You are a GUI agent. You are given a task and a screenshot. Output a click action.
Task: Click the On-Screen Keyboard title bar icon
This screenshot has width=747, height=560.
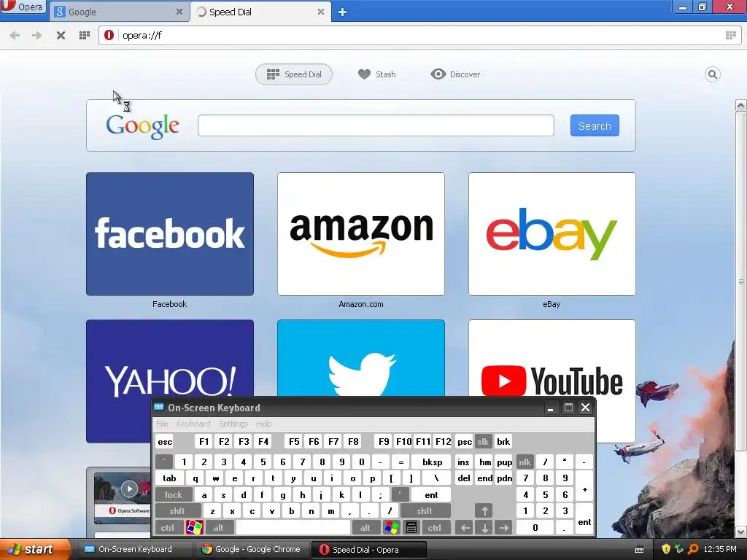159,407
